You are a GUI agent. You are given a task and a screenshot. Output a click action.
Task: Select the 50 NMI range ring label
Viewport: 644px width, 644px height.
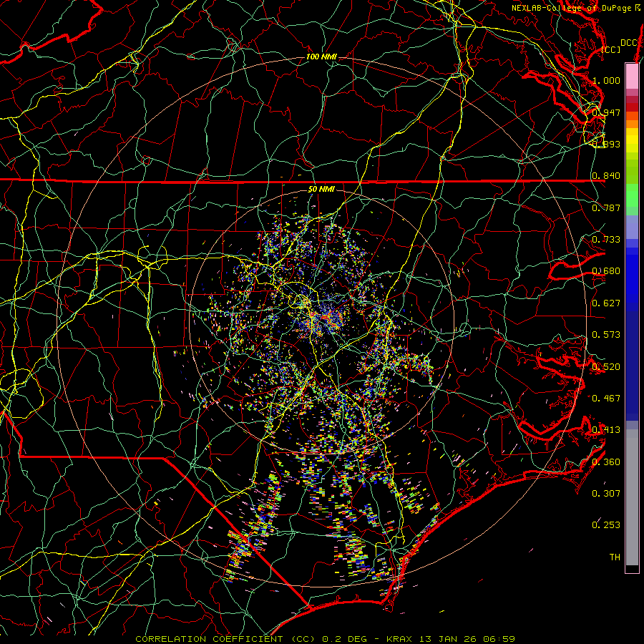321,190
